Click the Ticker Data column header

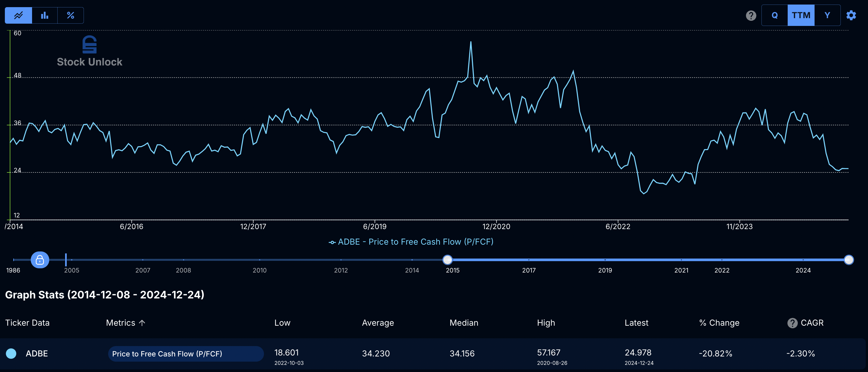(27, 323)
